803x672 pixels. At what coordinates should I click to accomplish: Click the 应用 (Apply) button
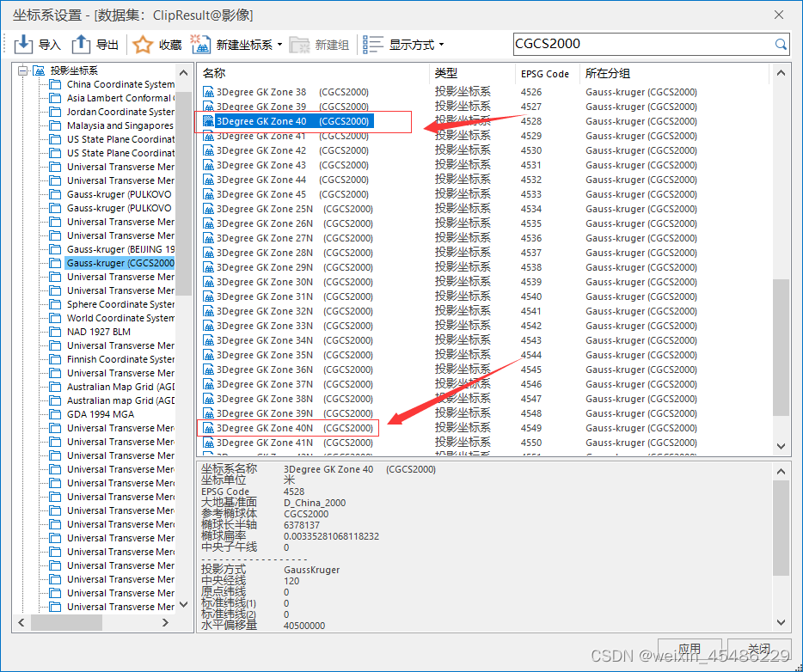pos(690,649)
